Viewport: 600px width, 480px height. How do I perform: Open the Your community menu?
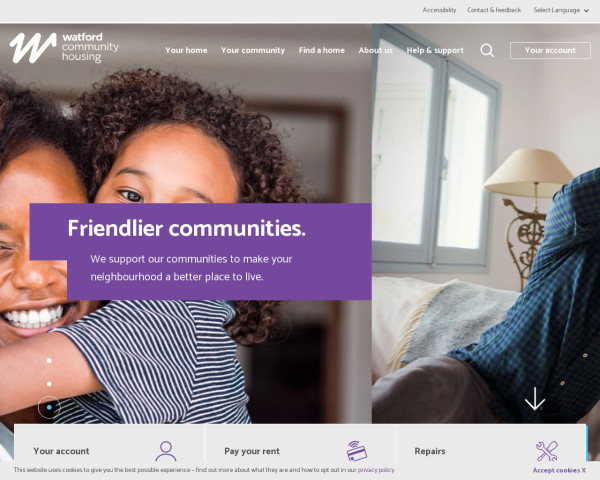[253, 50]
